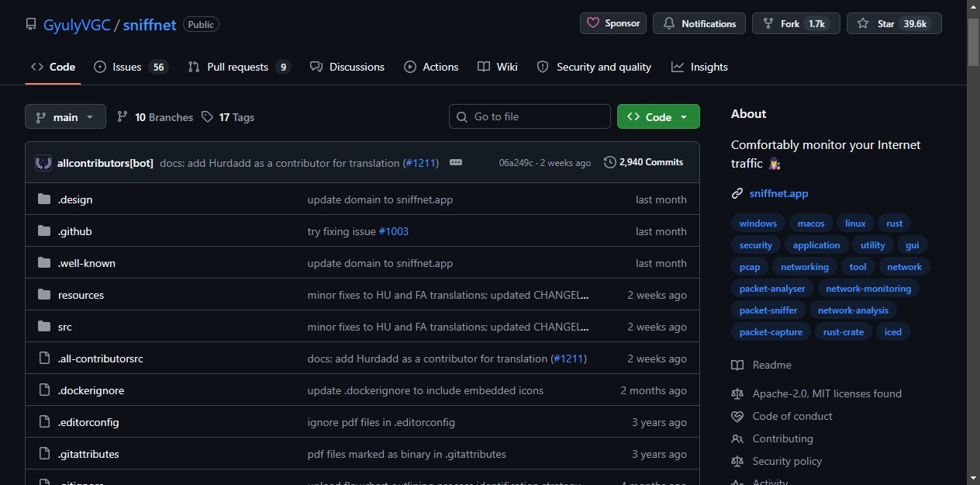
Task: Select the rust topic tag
Action: tap(895, 223)
